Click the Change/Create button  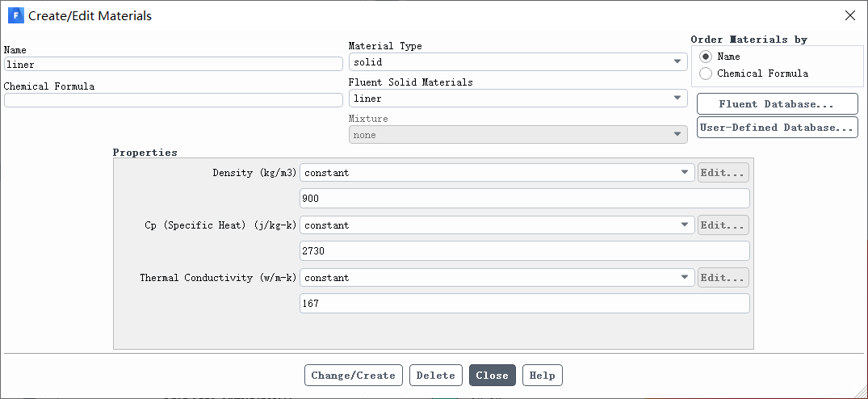(x=353, y=376)
